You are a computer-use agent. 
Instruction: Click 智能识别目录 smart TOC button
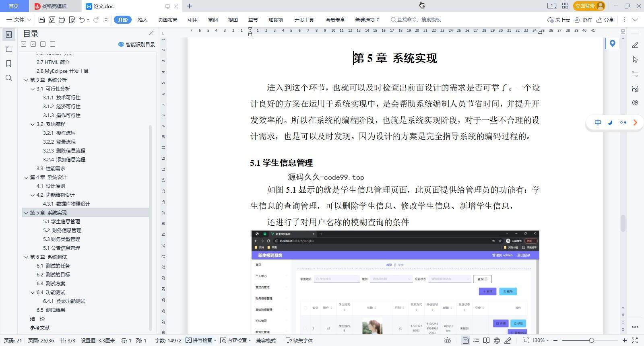click(136, 44)
